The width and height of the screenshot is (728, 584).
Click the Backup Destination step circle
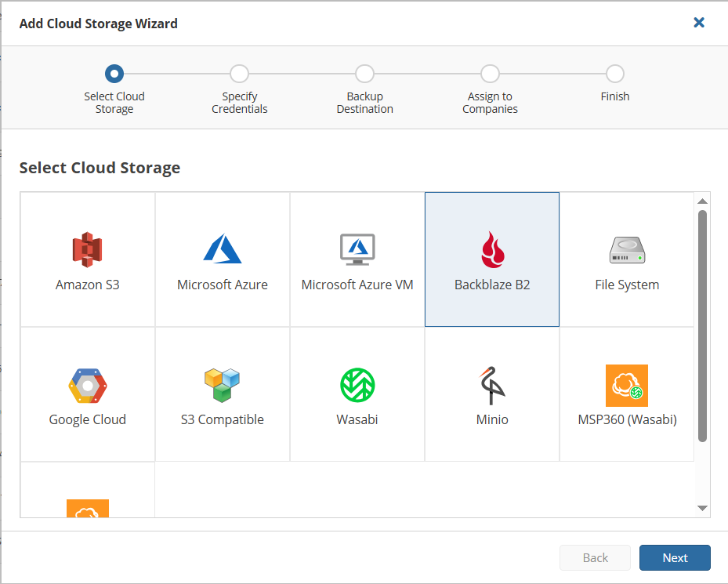tap(365, 74)
